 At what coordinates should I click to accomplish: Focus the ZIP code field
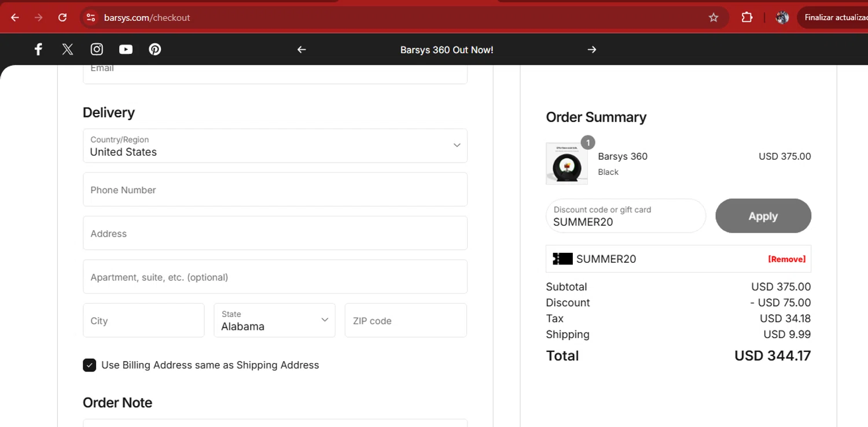(406, 320)
